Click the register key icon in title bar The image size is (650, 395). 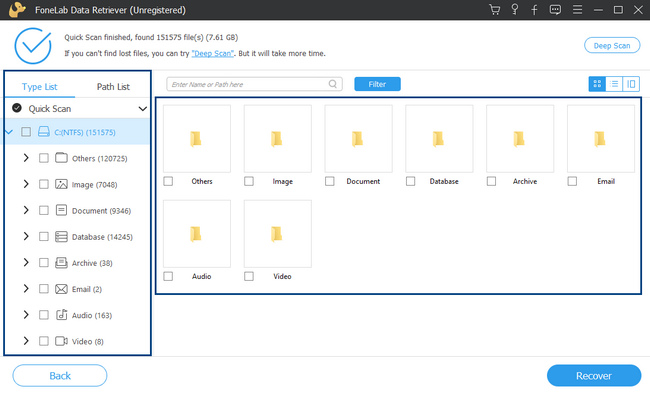click(514, 9)
